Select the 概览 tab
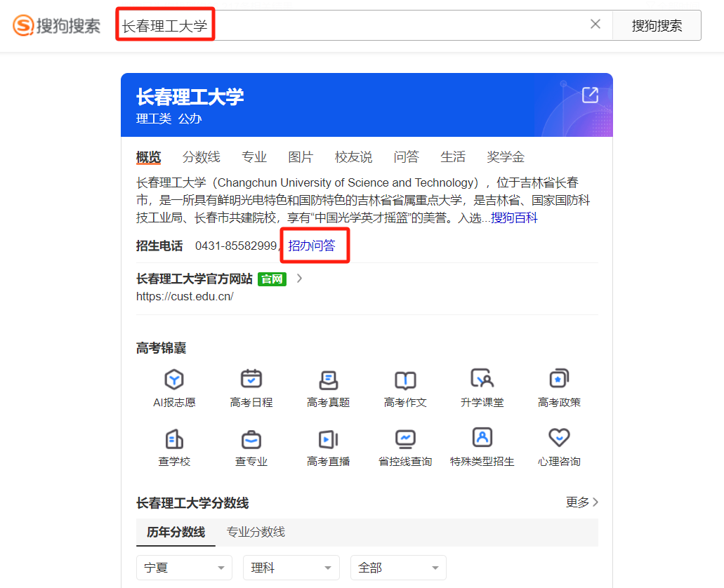724x588 pixels. (x=149, y=157)
